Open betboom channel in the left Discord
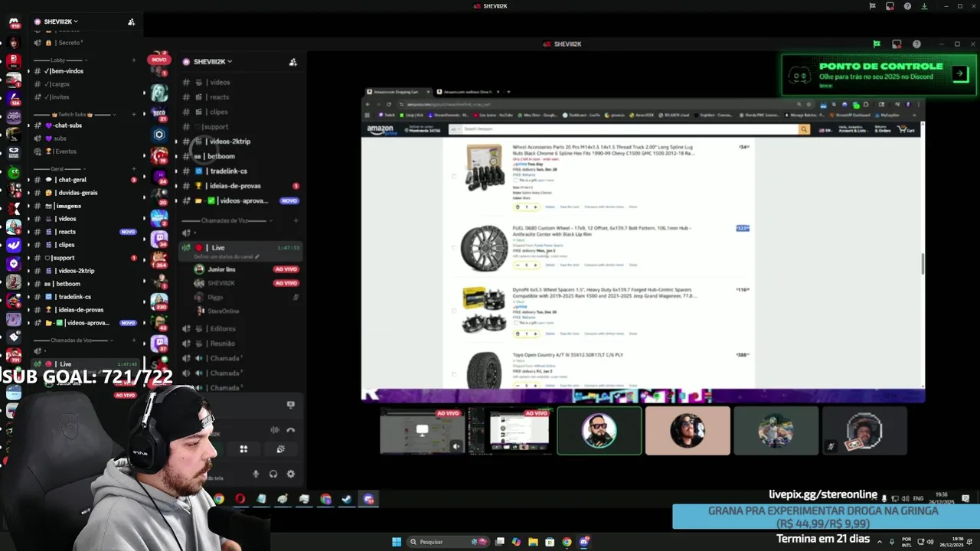 (85, 284)
